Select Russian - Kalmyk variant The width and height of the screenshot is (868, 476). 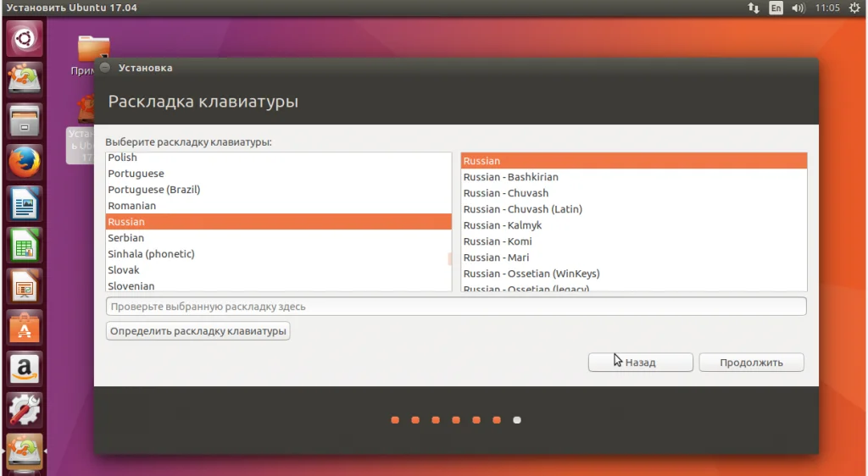point(634,225)
